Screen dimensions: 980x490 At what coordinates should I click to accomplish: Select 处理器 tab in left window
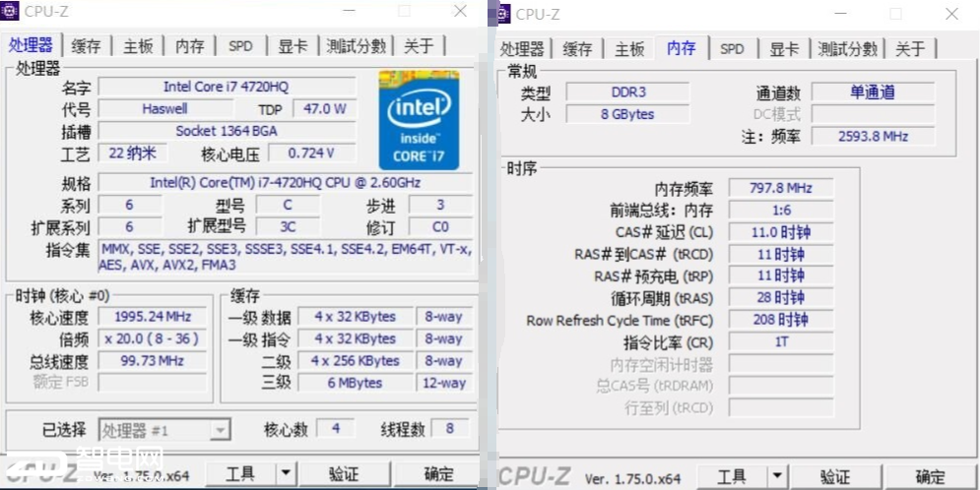[x=32, y=45]
